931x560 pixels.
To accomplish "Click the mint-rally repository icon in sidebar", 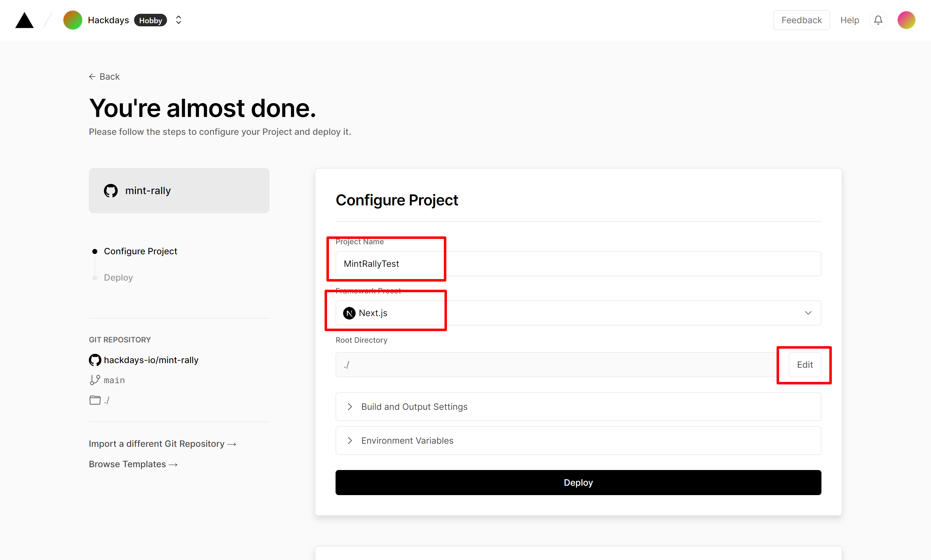I will 111,191.
